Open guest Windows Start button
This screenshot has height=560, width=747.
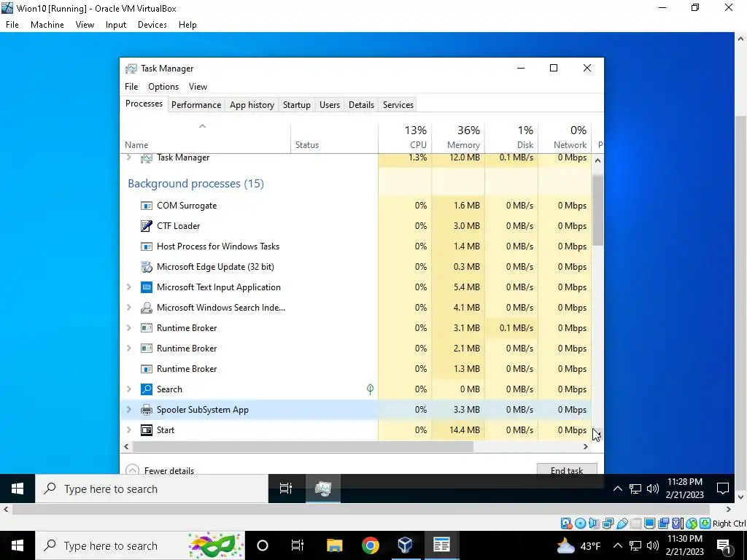(18, 489)
